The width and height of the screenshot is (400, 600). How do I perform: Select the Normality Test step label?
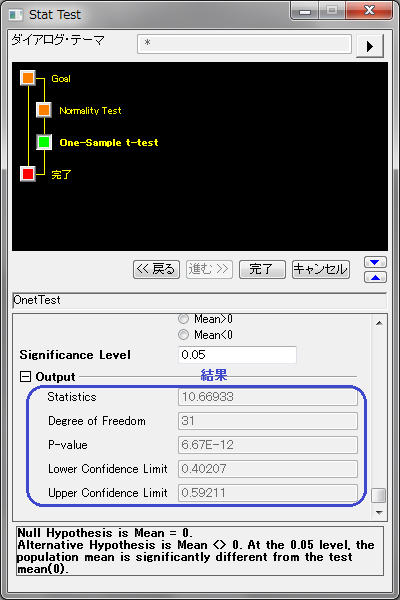click(90, 111)
